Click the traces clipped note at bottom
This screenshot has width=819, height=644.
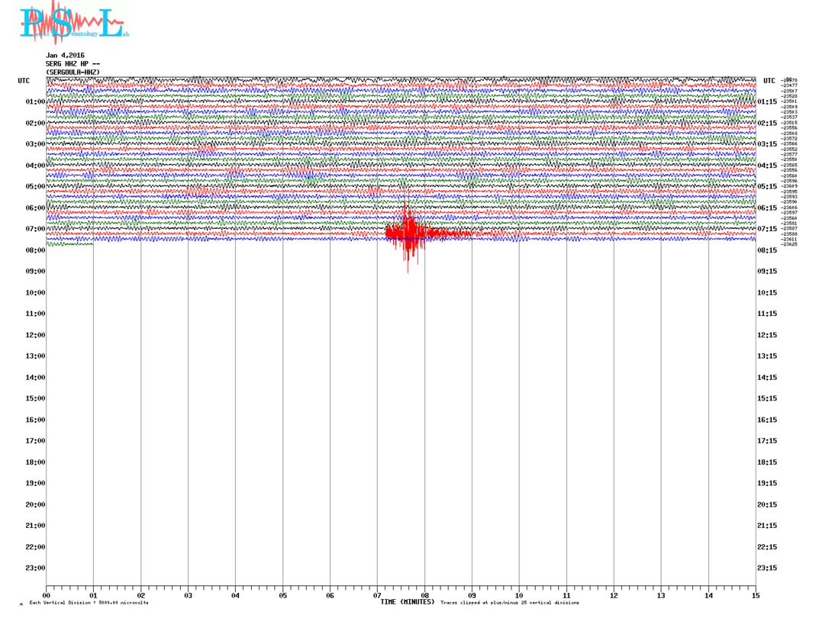(x=509, y=603)
